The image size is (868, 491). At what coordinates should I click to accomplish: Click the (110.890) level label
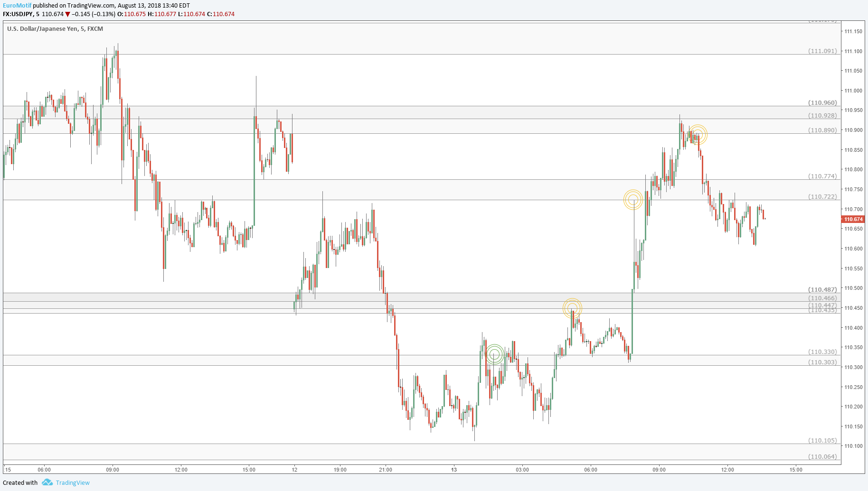click(x=823, y=130)
